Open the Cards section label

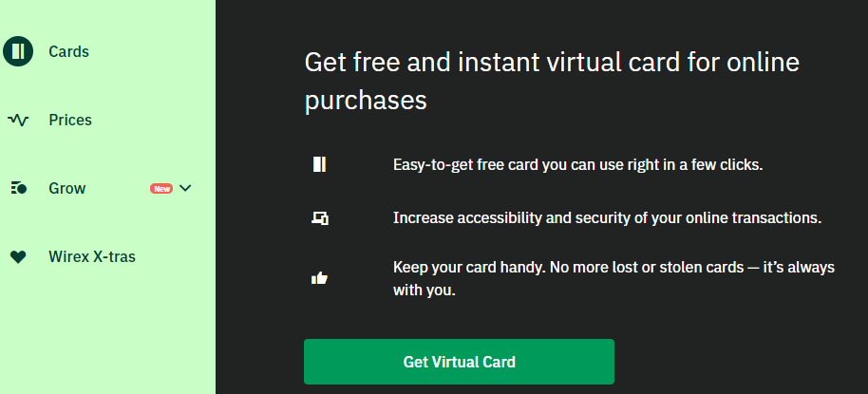pyautogui.click(x=68, y=51)
